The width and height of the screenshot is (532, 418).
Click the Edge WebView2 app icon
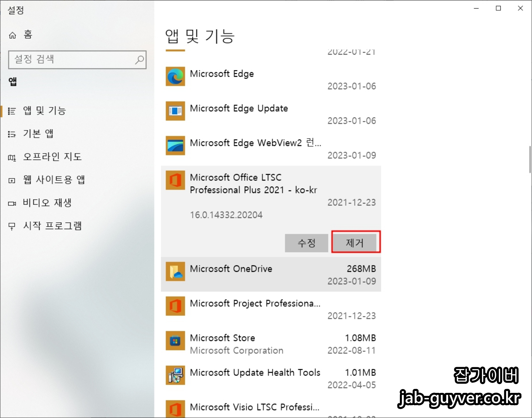pos(175,145)
